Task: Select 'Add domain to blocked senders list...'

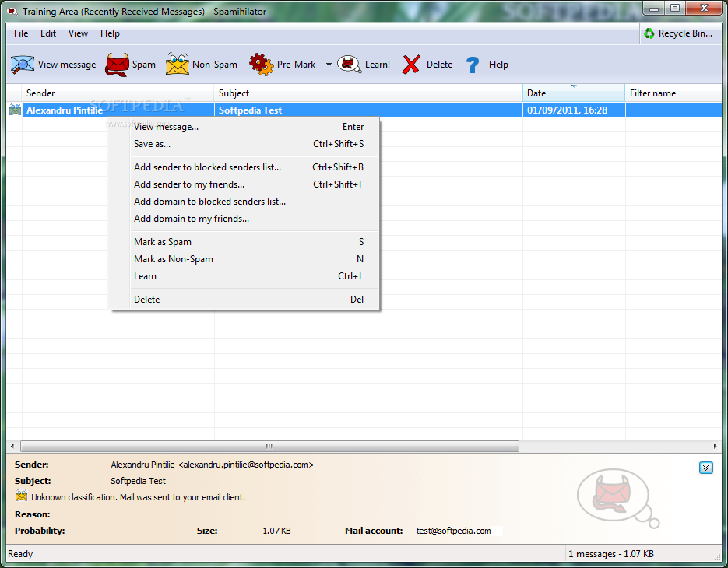Action: (x=244, y=202)
